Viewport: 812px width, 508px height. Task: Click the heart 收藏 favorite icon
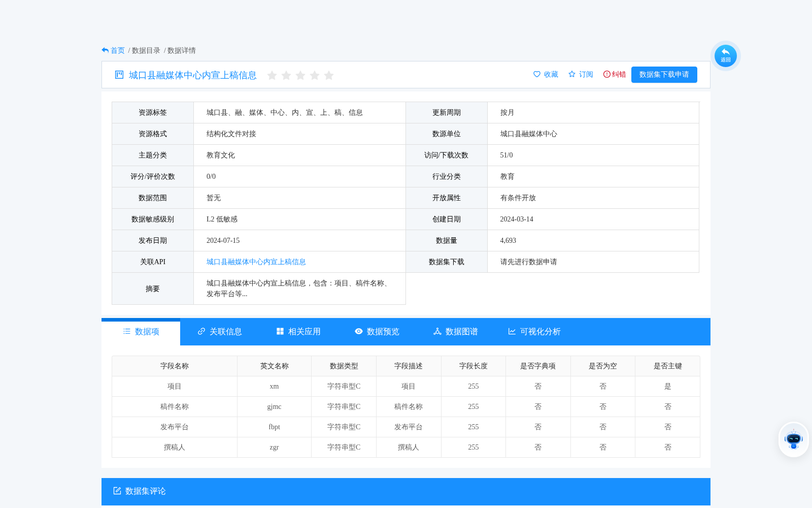537,74
